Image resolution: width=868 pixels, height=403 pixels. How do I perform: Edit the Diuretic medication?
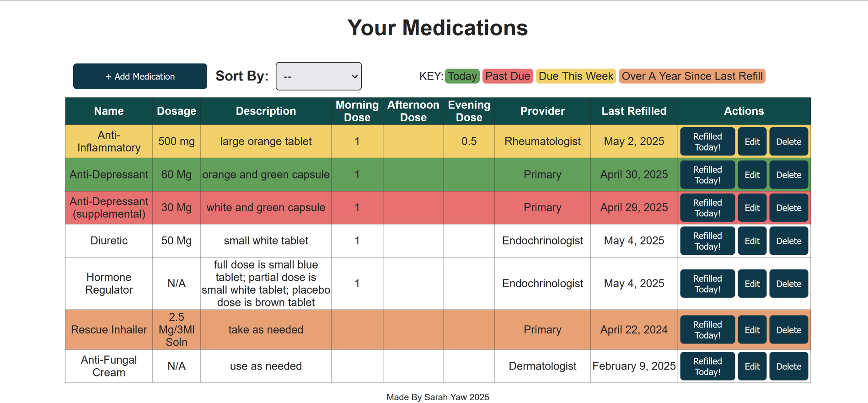(752, 241)
